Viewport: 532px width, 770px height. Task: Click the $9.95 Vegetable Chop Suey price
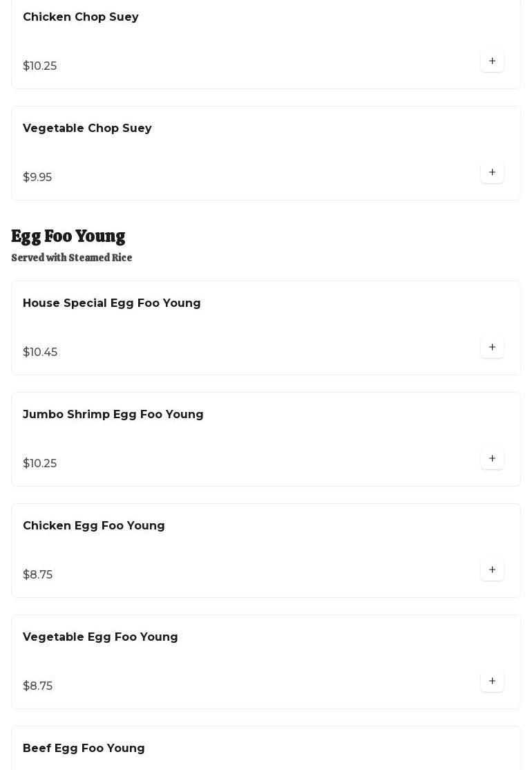tap(37, 177)
